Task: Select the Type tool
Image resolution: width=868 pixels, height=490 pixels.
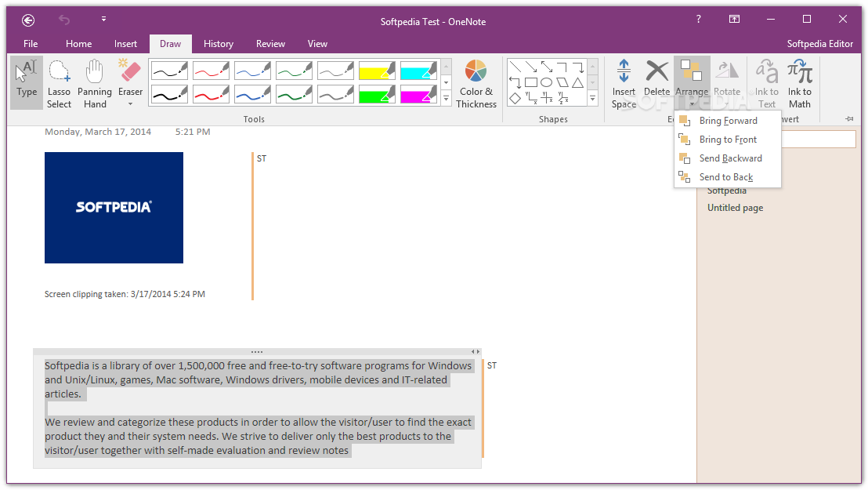Action: click(x=27, y=82)
